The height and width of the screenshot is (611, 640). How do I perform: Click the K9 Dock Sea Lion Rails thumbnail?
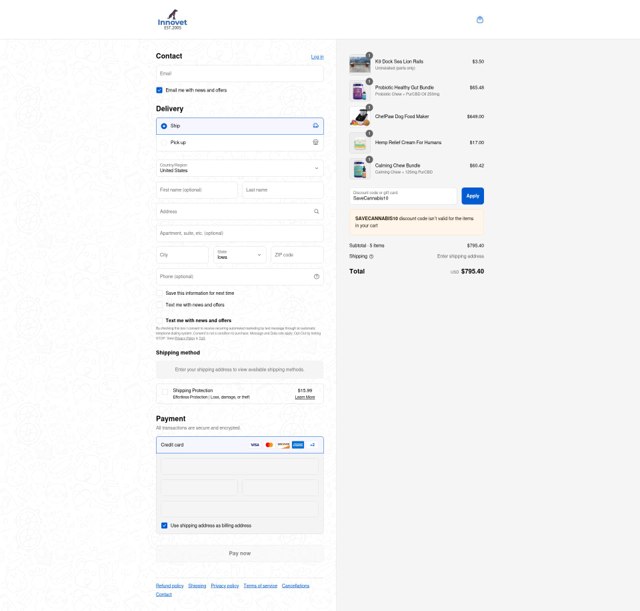(x=360, y=64)
